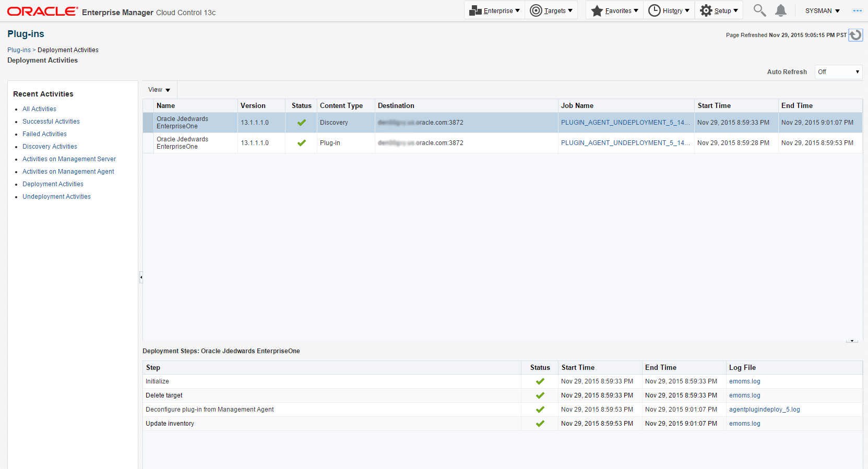
Task: Click the search magnifier icon
Action: click(x=759, y=10)
